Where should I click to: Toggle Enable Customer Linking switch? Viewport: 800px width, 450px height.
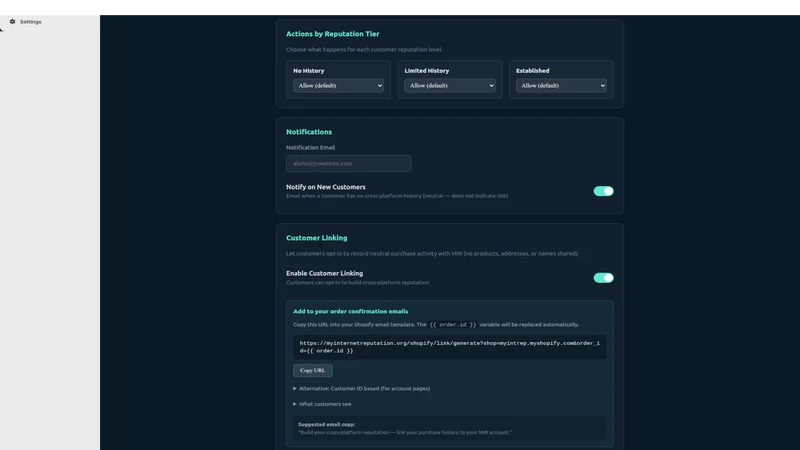point(603,278)
